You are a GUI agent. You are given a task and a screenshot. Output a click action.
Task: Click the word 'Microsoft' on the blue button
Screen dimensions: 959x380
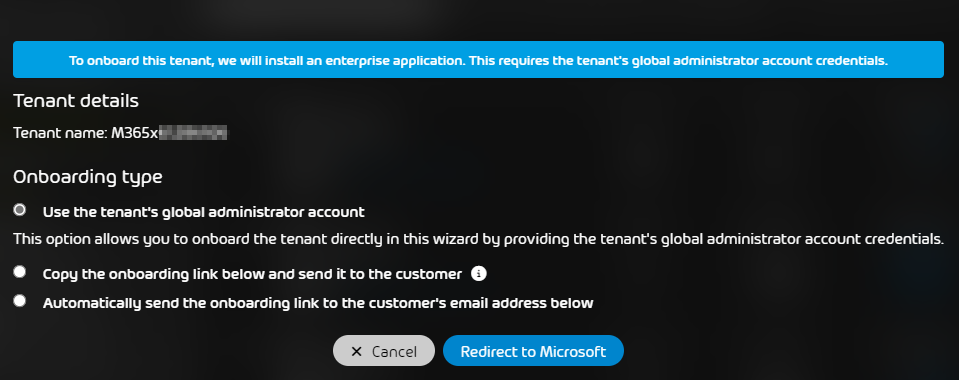(572, 352)
